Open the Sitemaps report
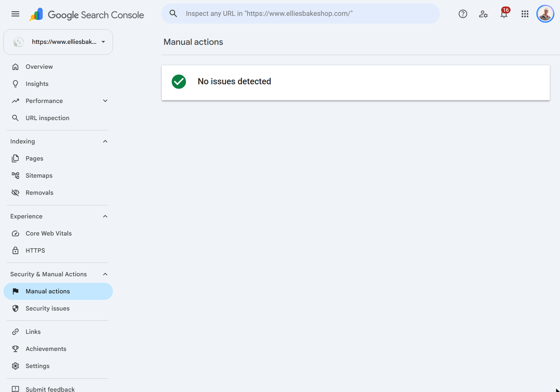 (x=39, y=175)
